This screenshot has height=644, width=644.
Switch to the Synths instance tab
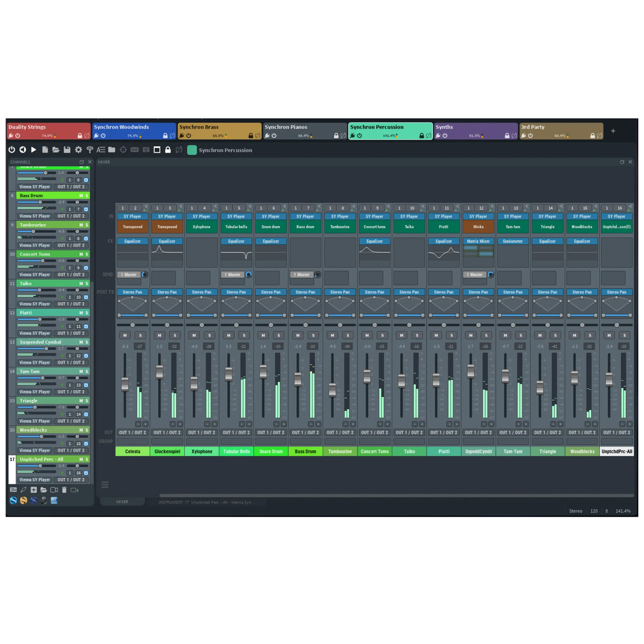[476, 131]
